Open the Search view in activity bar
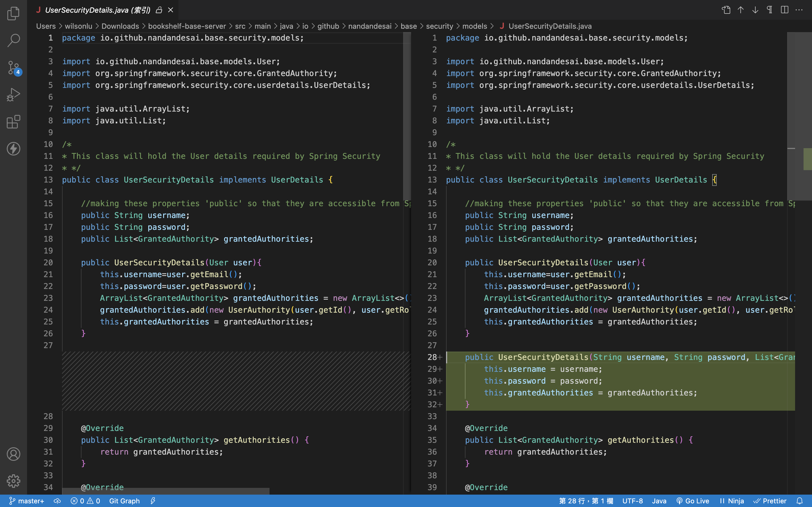Image resolution: width=812 pixels, height=507 pixels. coord(14,40)
